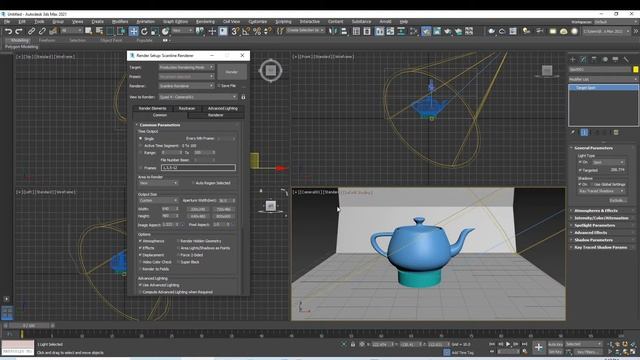This screenshot has height=360, width=640.
Task: Open the Modify tab in the command panel
Action: tap(583, 60)
